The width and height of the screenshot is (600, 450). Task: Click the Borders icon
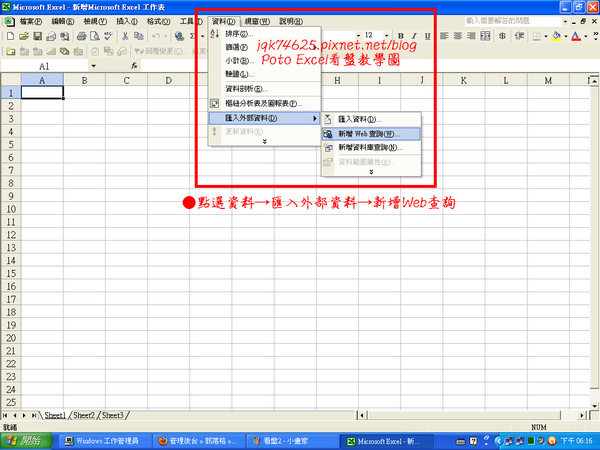536,36
